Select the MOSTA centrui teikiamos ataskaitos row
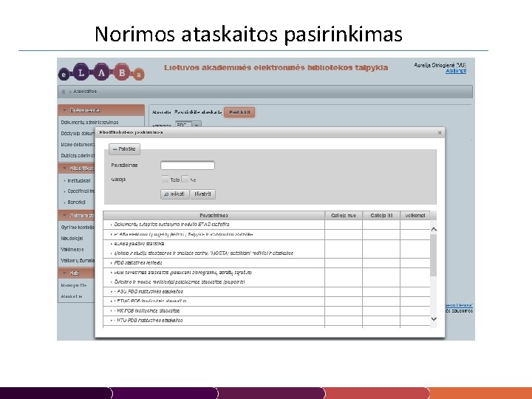This screenshot has height=399, width=532. [x=267, y=253]
